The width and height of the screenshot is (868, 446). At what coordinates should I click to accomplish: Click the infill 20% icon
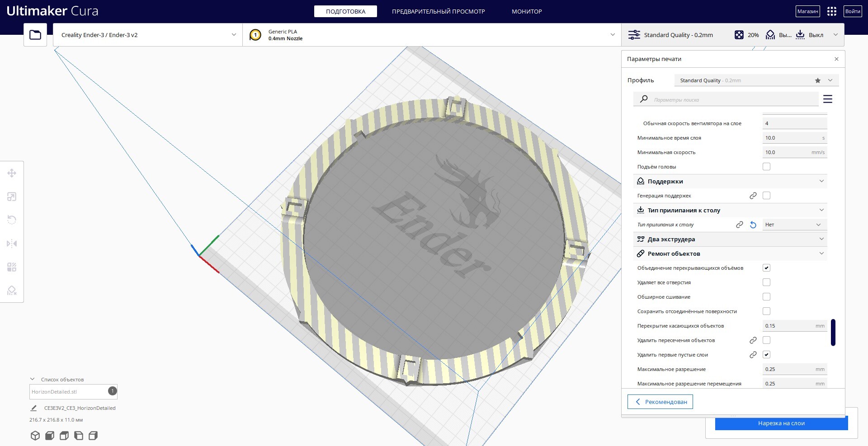click(739, 35)
